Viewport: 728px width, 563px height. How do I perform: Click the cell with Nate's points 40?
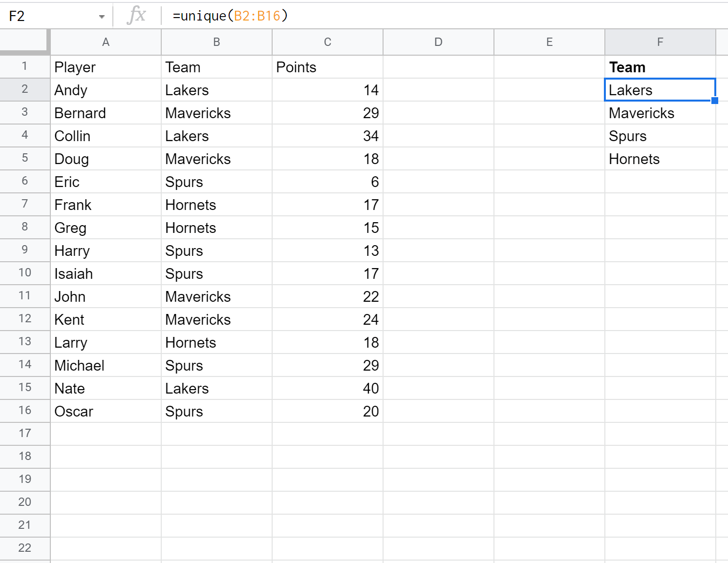tap(327, 388)
